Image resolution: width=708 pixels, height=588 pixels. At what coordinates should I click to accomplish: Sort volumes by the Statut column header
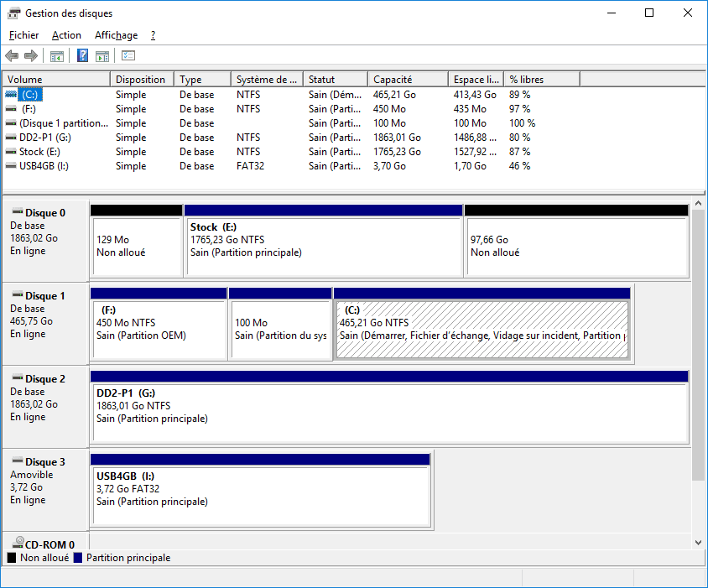coord(335,80)
